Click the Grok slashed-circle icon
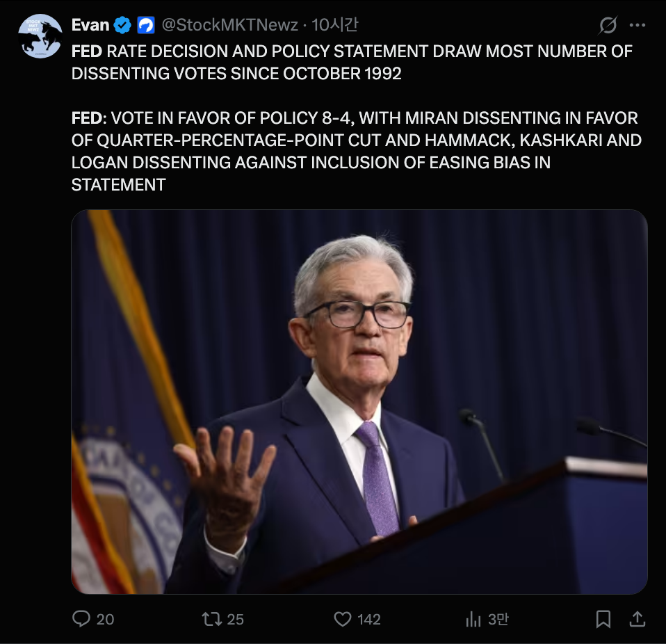This screenshot has height=644, width=666. tap(608, 26)
